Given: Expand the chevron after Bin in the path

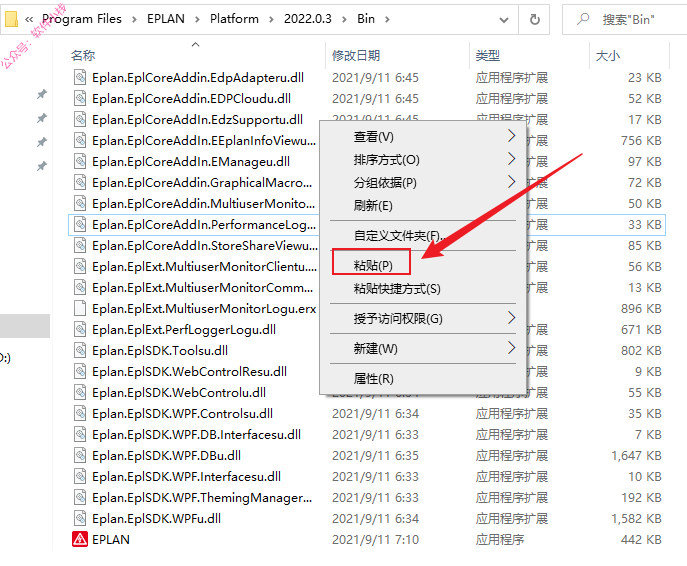Looking at the screenshot, I should [387, 19].
